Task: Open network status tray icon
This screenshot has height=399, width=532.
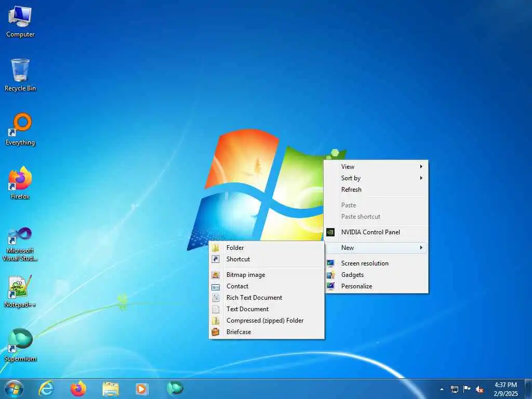Action: pyautogui.click(x=454, y=389)
